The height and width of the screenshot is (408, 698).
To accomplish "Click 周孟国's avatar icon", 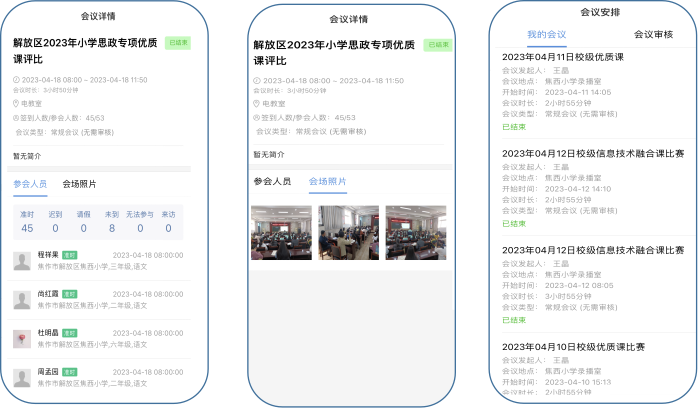I will (22, 377).
